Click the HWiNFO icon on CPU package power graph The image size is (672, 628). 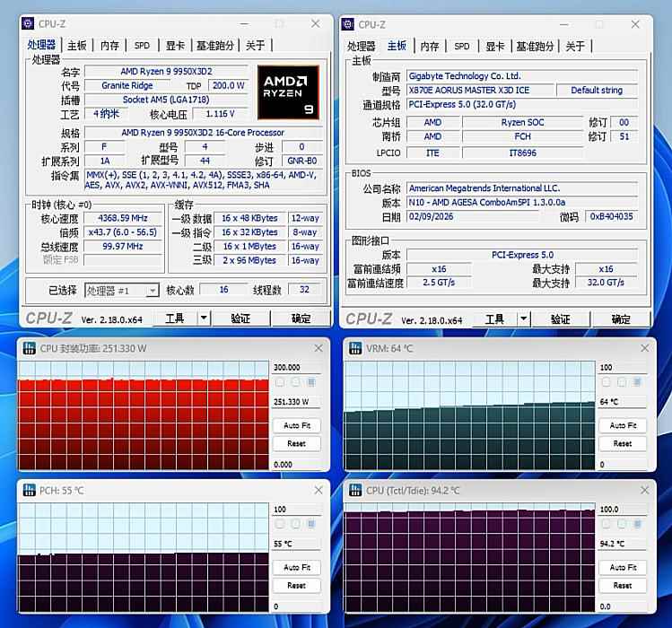[29, 348]
